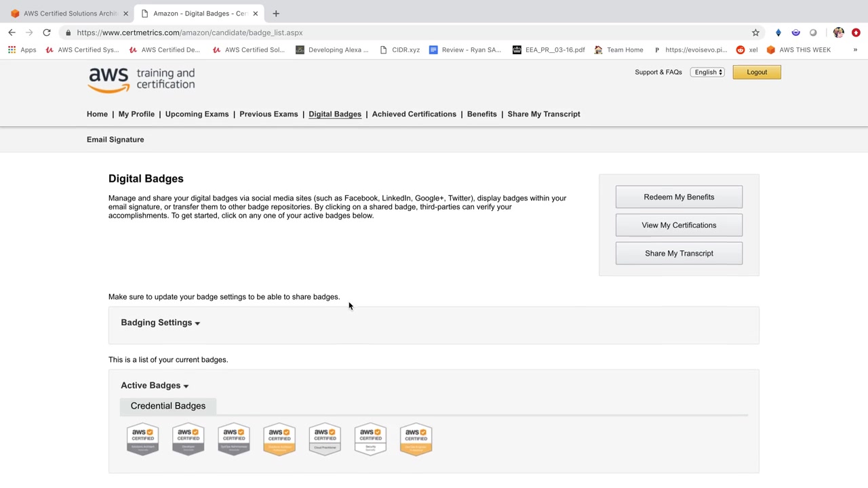Image resolution: width=868 pixels, height=488 pixels.
Task: Click the Share My Transcript sidebar button
Action: (679, 253)
